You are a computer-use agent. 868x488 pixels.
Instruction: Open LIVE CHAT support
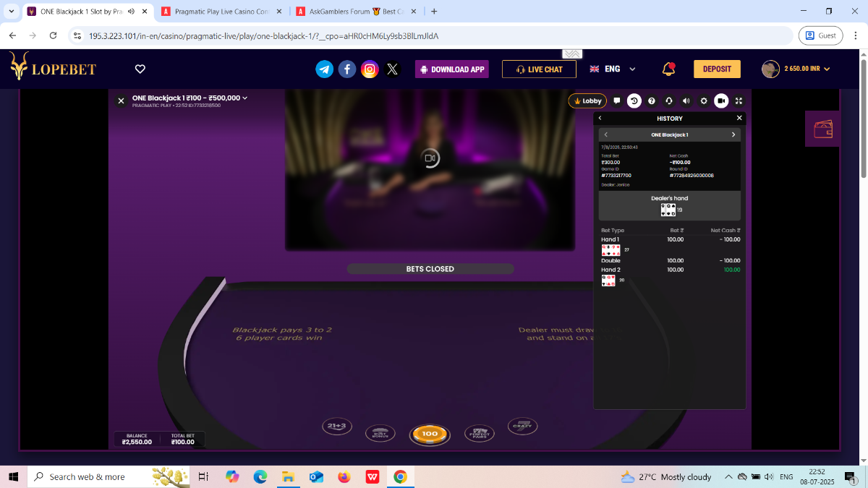[539, 69]
